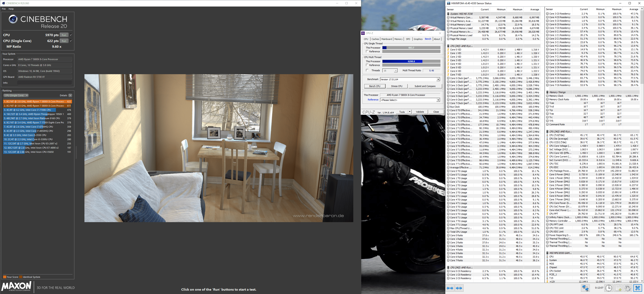Switch to the SPD tab in CPU-Z
This screenshot has height=294, width=644.
(408, 39)
